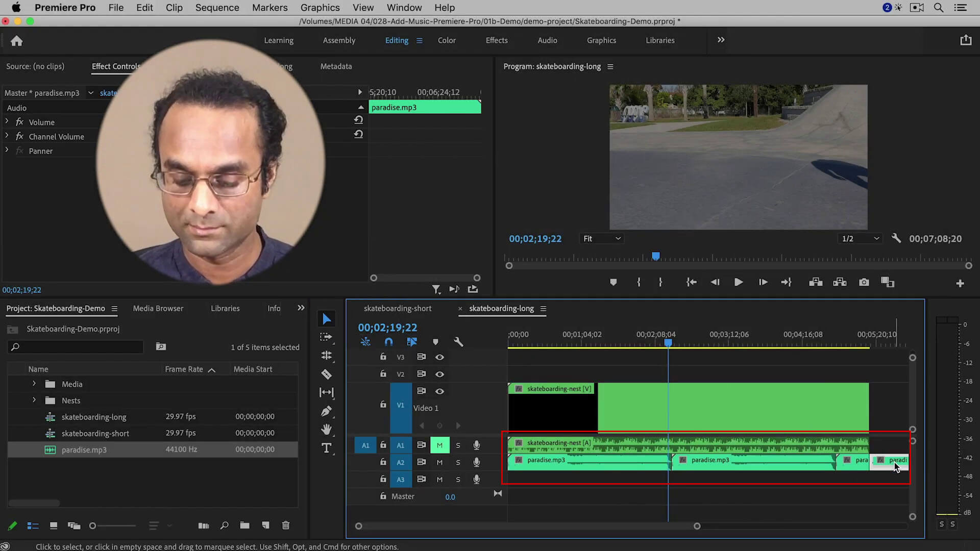Switch to skateboarding-short sequence tab
The image size is (980, 551).
398,308
